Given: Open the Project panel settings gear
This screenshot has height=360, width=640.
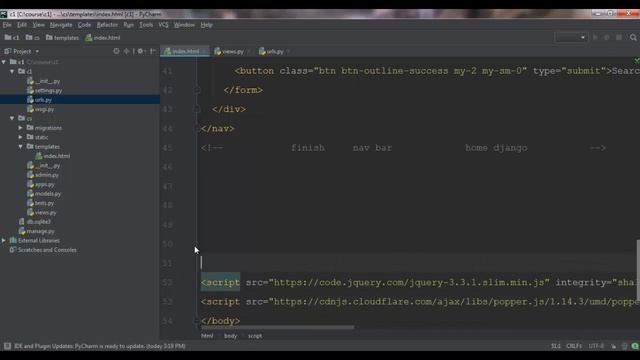Looking at the screenshot, I should click(141, 51).
